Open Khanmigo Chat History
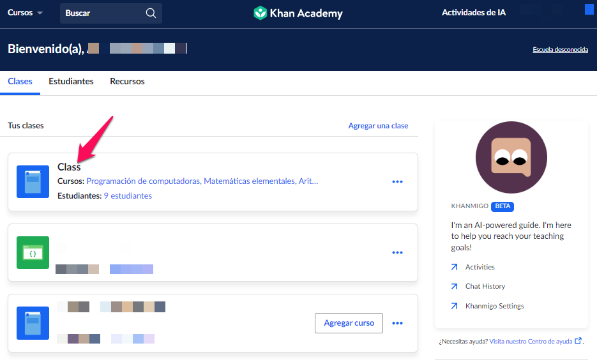The width and height of the screenshot is (597, 364). (485, 286)
